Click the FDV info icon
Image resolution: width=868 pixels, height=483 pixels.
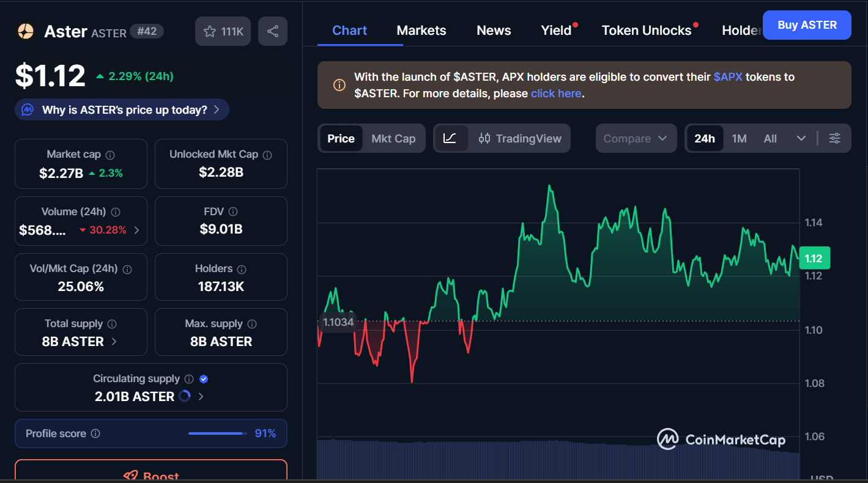(x=232, y=212)
